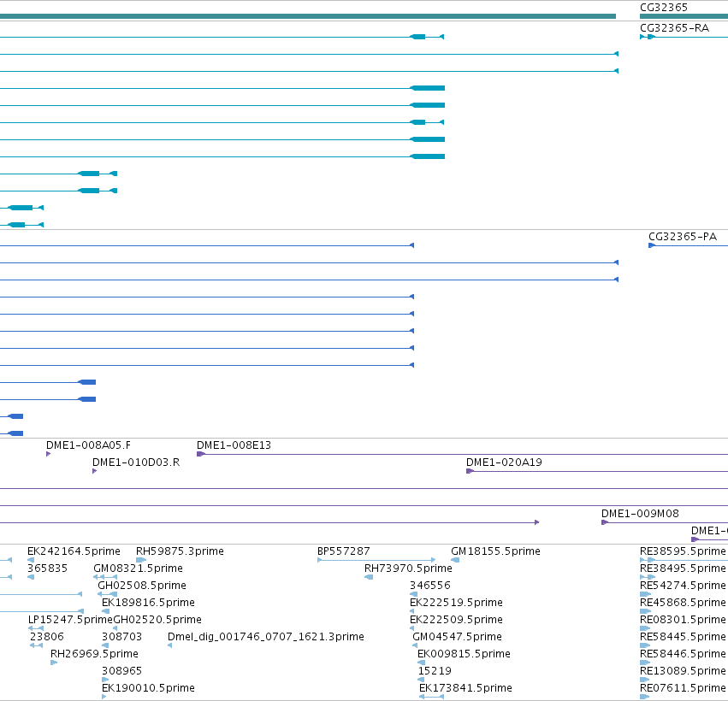Select EST EK222519.5prime label
This screenshot has height=701, width=728.
point(456,603)
